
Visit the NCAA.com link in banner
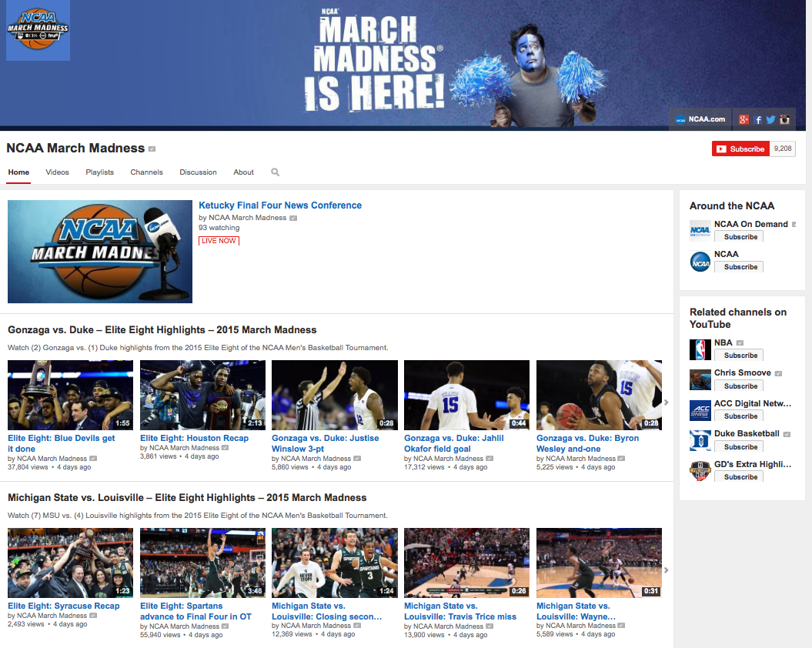(x=700, y=119)
